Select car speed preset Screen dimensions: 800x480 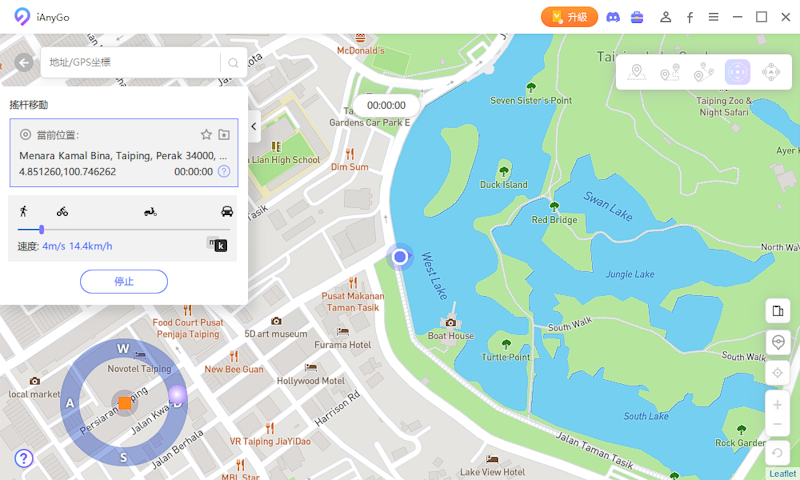tap(227, 211)
